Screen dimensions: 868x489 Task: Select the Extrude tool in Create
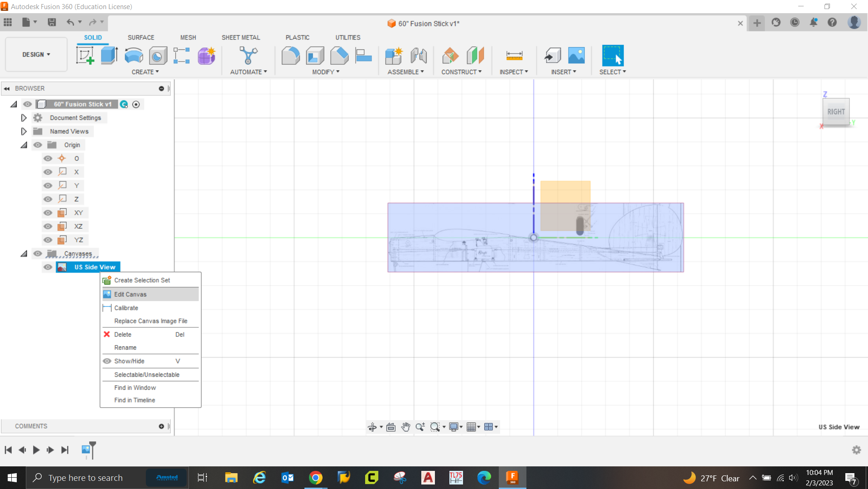[109, 56]
